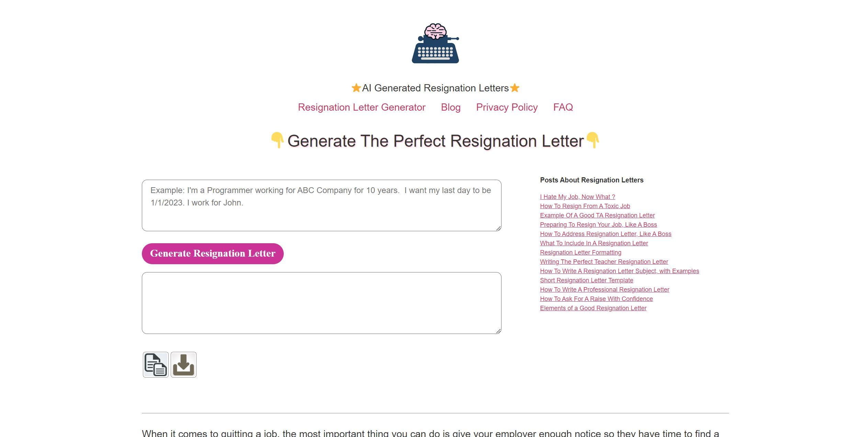
Task: Select 'Short Resignation Letter Template' link
Action: pos(587,280)
